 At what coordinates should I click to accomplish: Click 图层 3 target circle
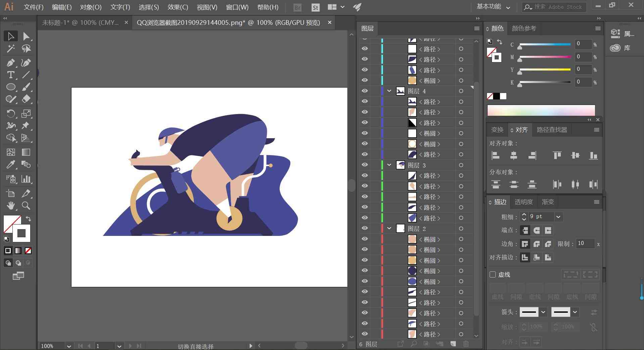(x=461, y=165)
